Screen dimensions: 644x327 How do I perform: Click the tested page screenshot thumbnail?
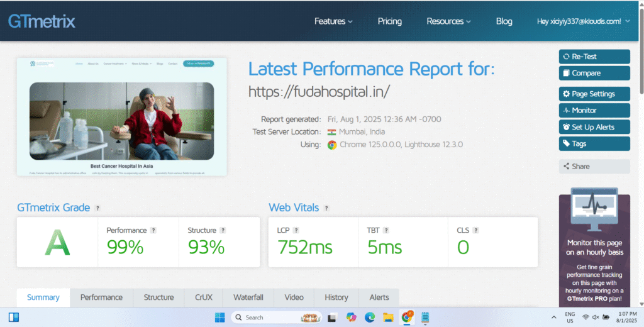pyautogui.click(x=121, y=116)
